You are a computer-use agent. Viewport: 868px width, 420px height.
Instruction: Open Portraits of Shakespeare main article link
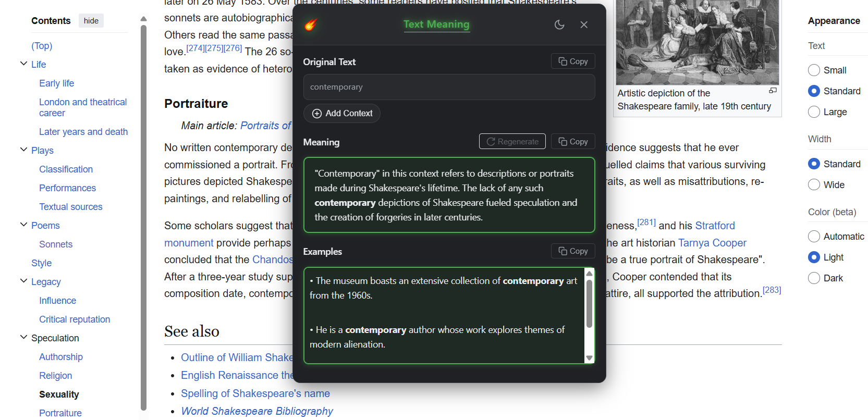click(x=266, y=126)
